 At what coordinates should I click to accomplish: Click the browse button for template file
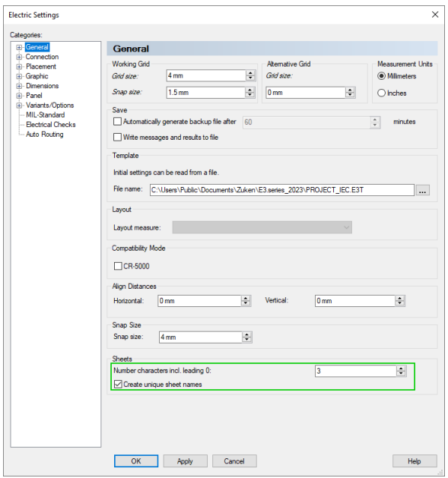[x=422, y=190]
